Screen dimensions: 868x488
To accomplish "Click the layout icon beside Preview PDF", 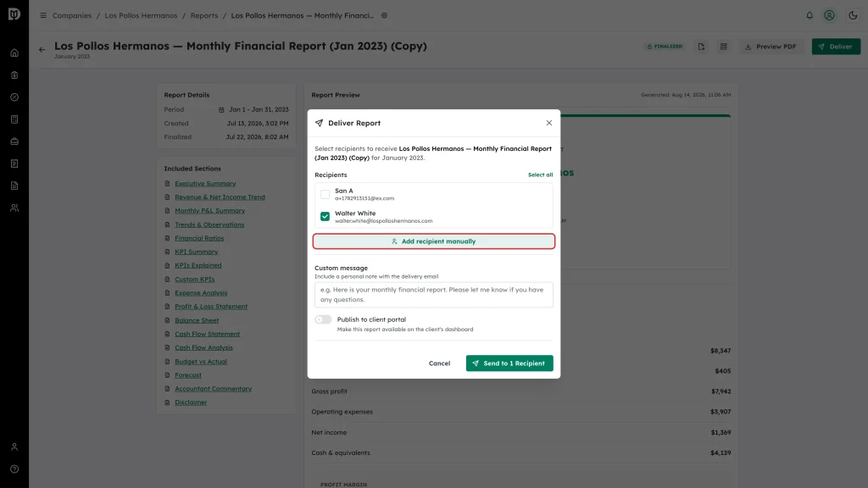I will 724,47.
